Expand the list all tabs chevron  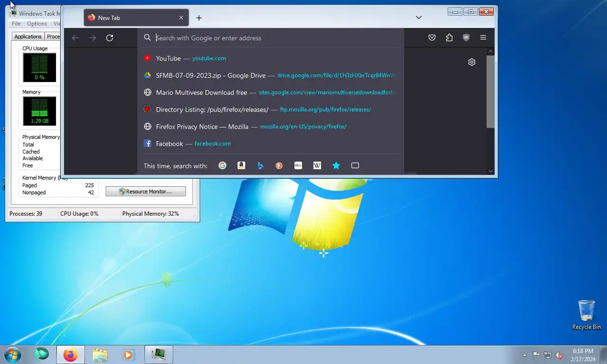[x=419, y=18]
